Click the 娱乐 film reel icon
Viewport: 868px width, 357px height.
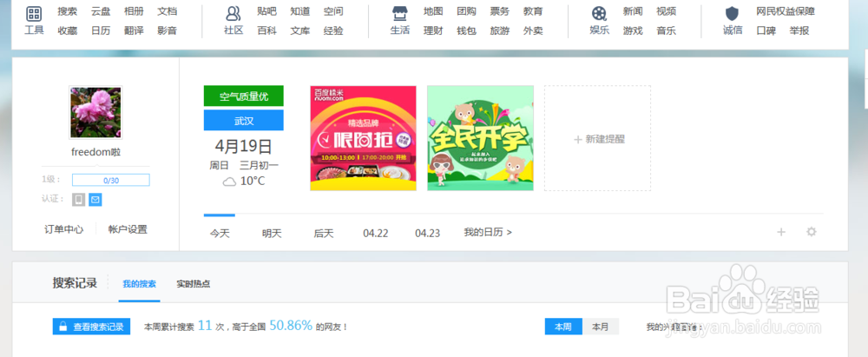tap(599, 14)
